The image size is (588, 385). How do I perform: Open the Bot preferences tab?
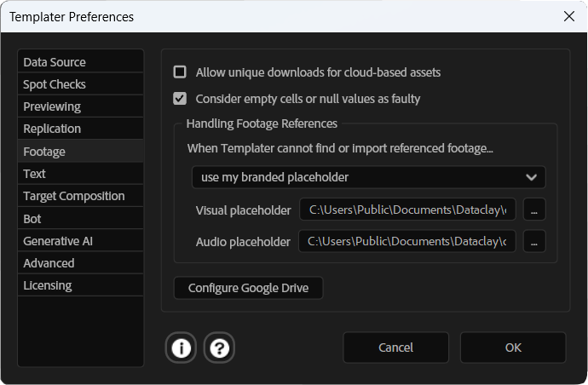click(81, 218)
